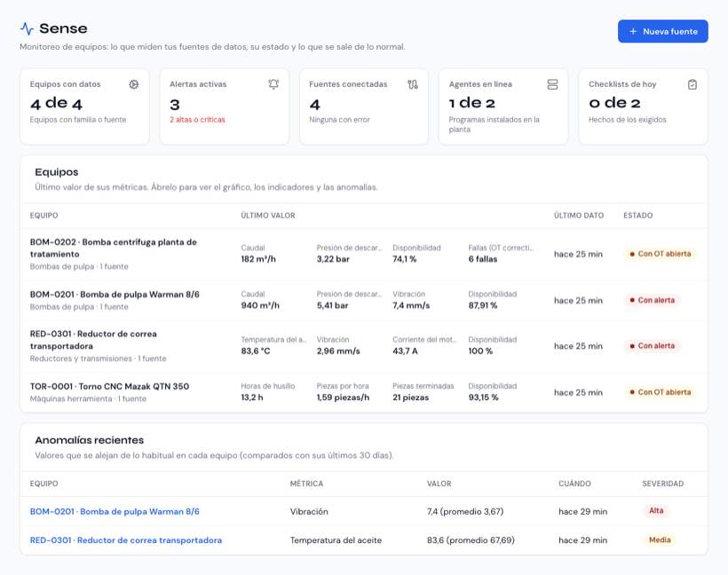Click the '43,7 A' motor current value
Image resolution: width=728 pixels, height=575 pixels.
(406, 351)
